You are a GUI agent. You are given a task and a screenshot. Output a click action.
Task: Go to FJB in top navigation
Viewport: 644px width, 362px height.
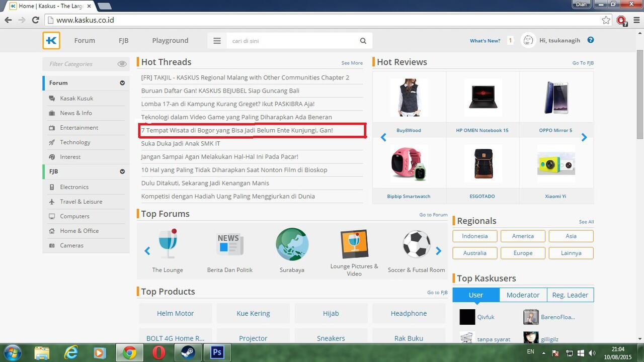tap(123, 41)
